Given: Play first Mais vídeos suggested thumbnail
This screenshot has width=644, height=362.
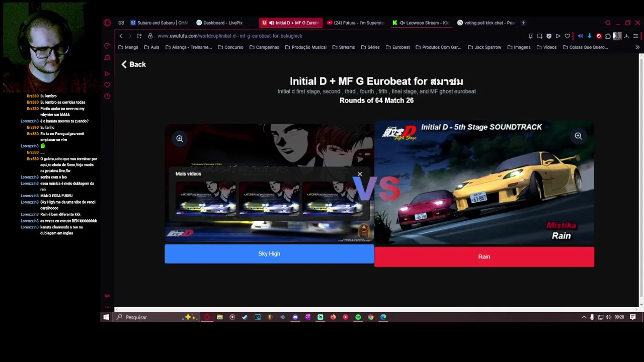Looking at the screenshot, I should [x=206, y=199].
